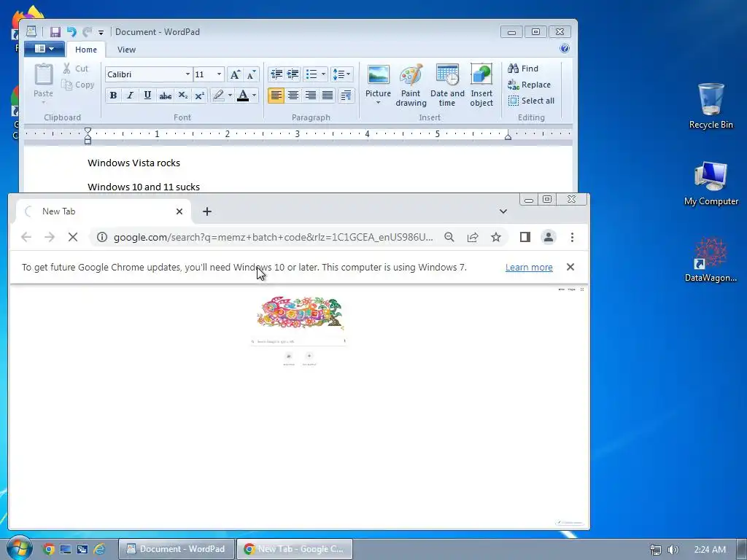Stop loading the page in Chrome
747x560 pixels.
point(73,237)
